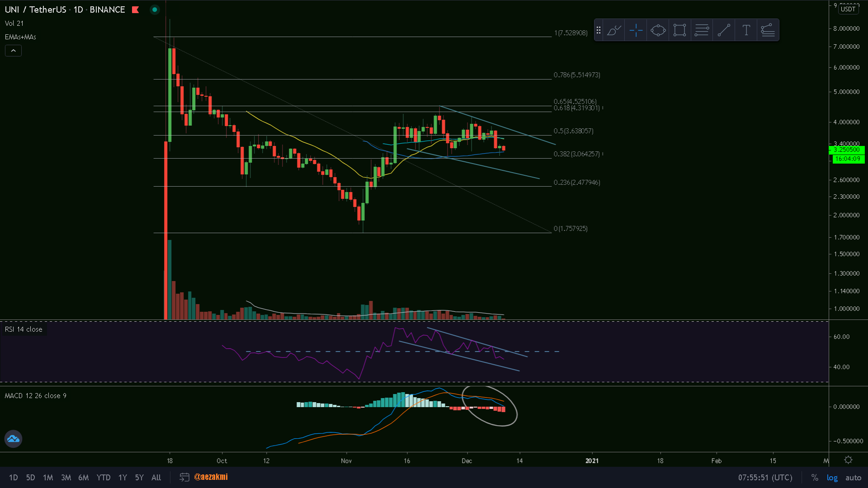Grab the drawing toolbar drag handle
868x488 pixels.
coord(599,30)
